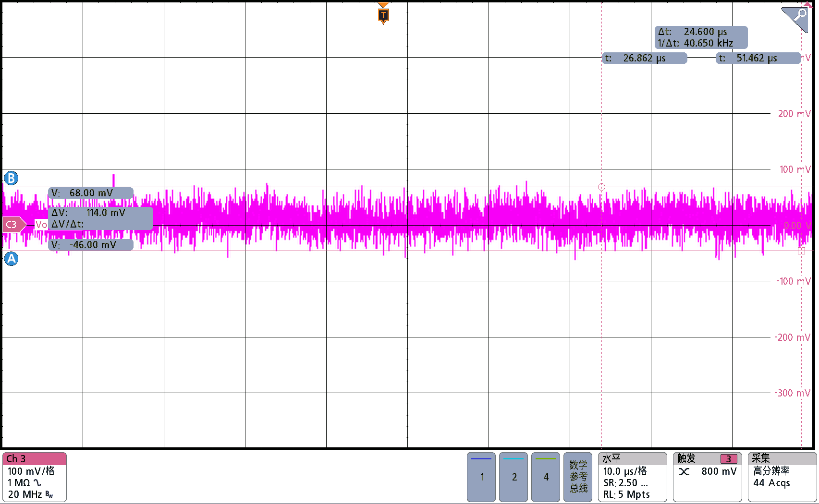Click the V: -46.00 mV readout
The width and height of the screenshot is (819, 504).
[x=90, y=245]
